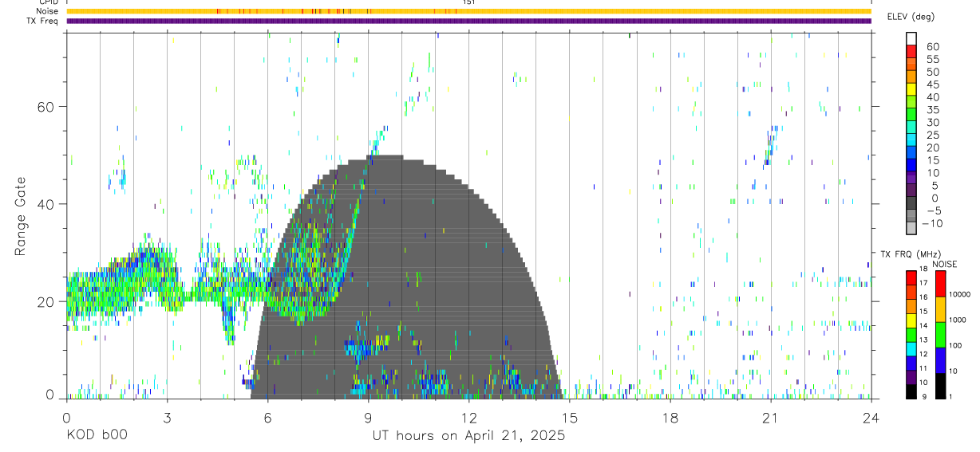Click the '35' label on ELEV colorbar
Viewport: 980px width, 452px height.
point(931,110)
